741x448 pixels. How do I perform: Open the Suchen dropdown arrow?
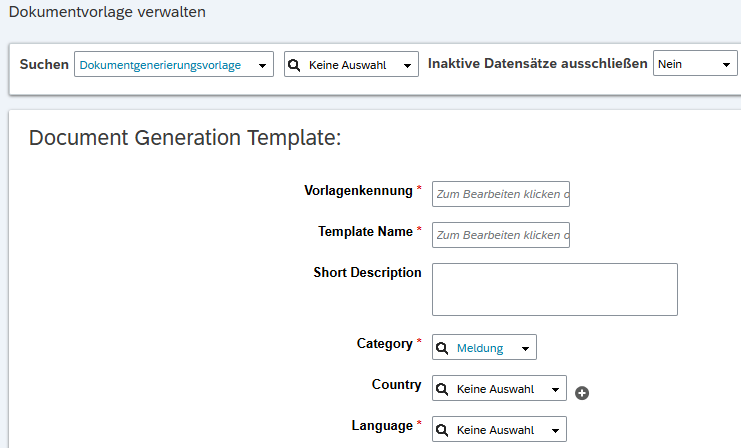click(263, 65)
